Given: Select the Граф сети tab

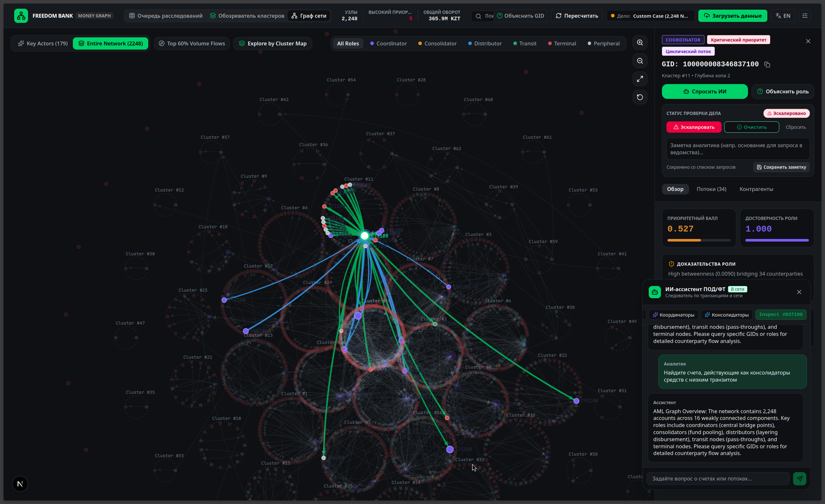Looking at the screenshot, I should pyautogui.click(x=309, y=16).
